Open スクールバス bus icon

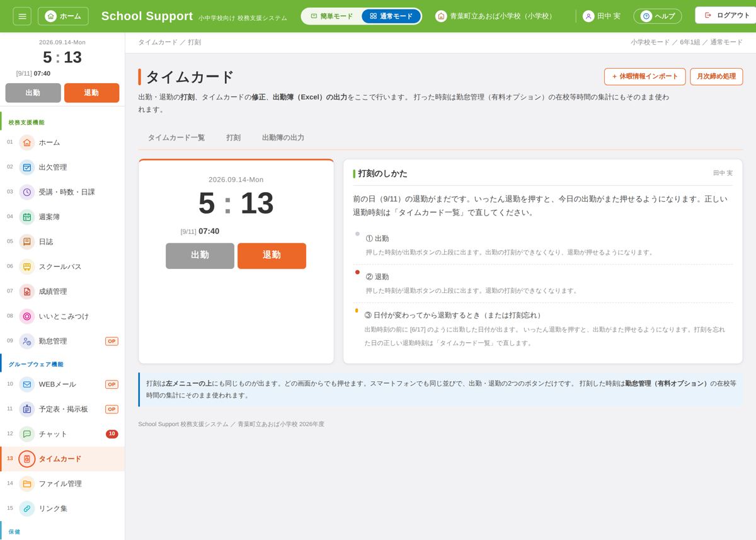point(27,267)
